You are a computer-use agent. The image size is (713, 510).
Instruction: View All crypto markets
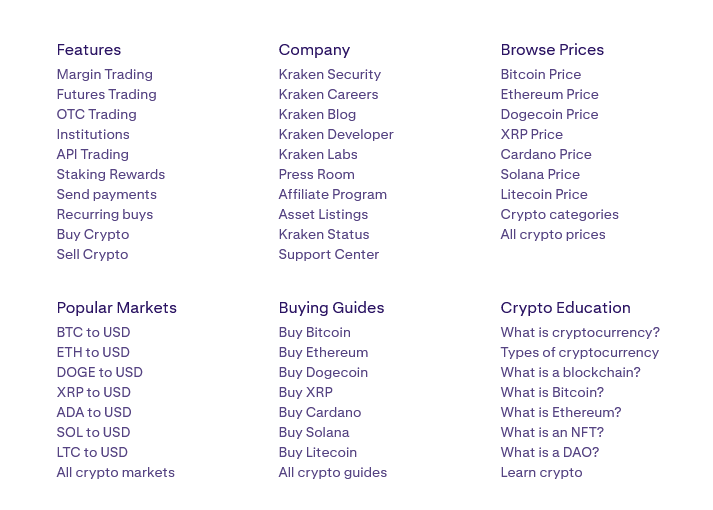click(x=115, y=472)
